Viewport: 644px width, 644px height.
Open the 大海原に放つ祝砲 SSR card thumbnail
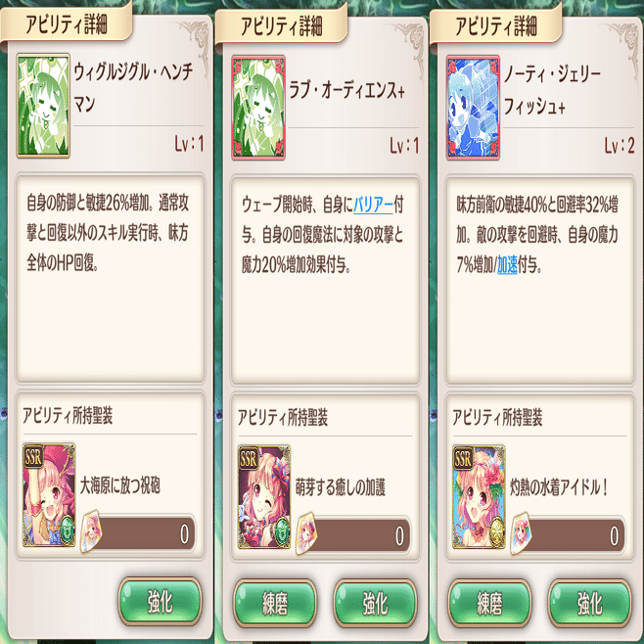[x=49, y=495]
